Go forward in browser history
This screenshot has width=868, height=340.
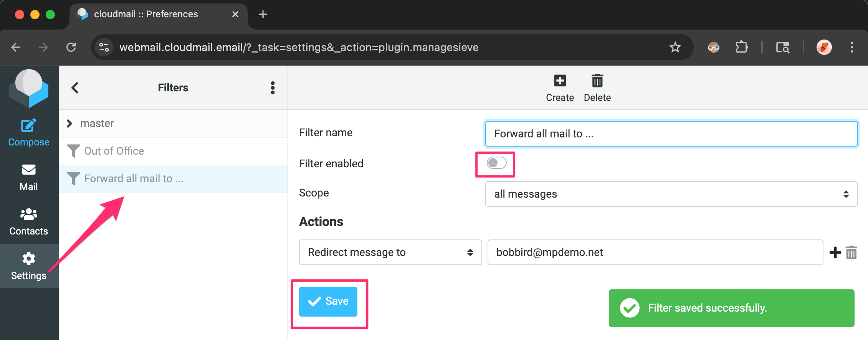(x=43, y=47)
